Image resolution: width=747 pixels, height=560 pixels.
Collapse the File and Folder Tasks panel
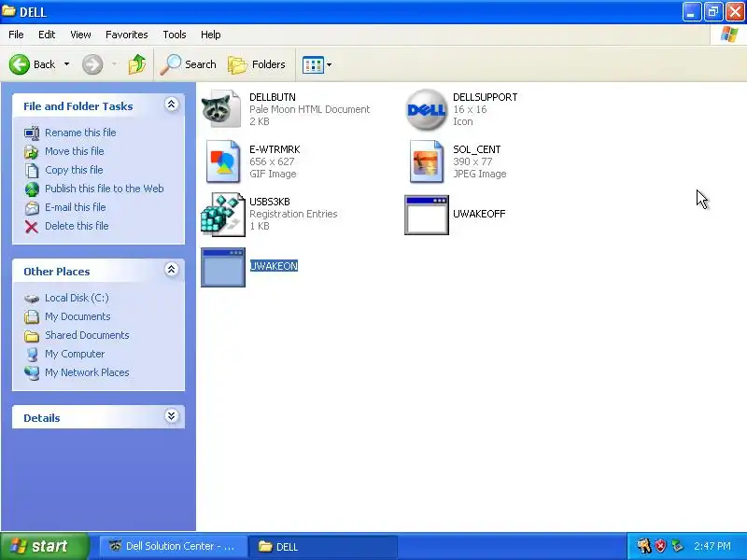click(172, 105)
